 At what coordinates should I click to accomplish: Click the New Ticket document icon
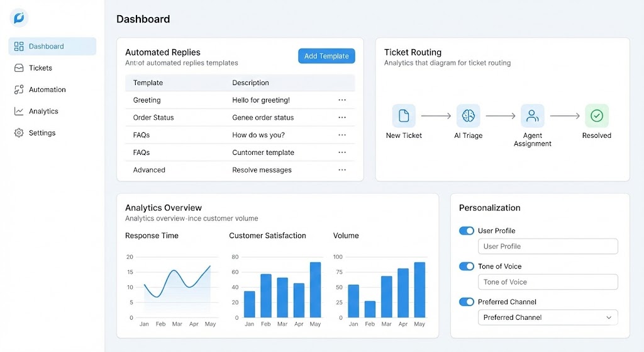pyautogui.click(x=404, y=116)
